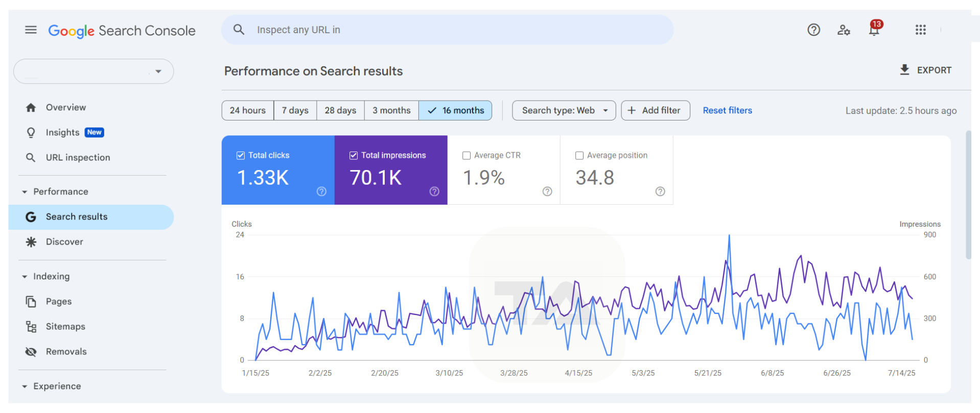This screenshot has height=413, width=980.
Task: Open the user settings icon
Action: click(x=844, y=30)
